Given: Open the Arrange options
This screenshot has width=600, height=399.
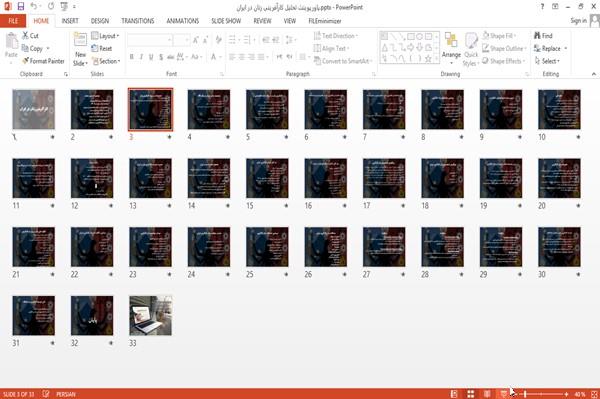Looking at the screenshot, I should pyautogui.click(x=451, y=48).
